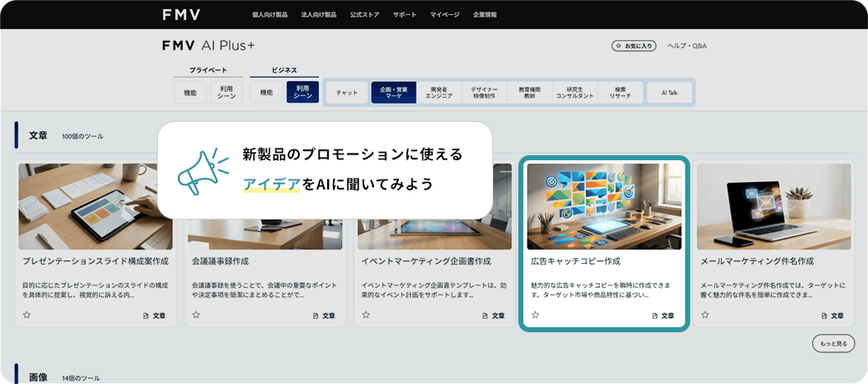The image size is (868, 384).
Task: Click description starting メールマーケティング件名作成では
Action: [774, 291]
